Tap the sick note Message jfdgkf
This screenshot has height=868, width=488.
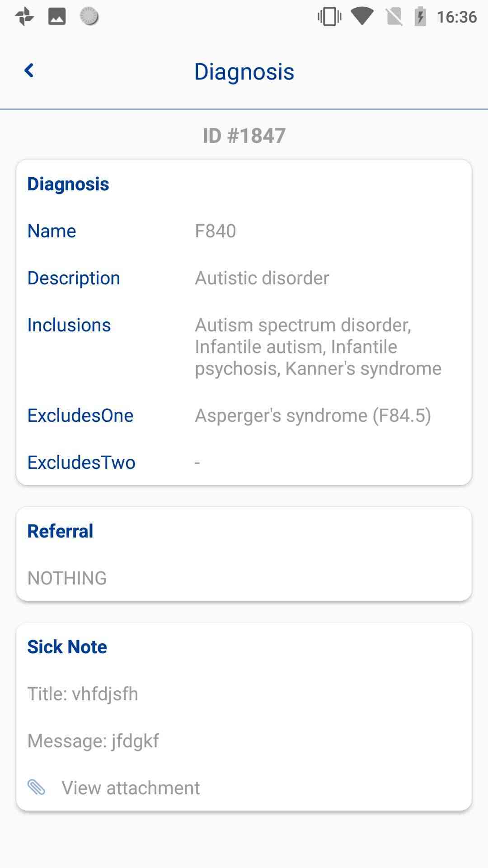[93, 741]
